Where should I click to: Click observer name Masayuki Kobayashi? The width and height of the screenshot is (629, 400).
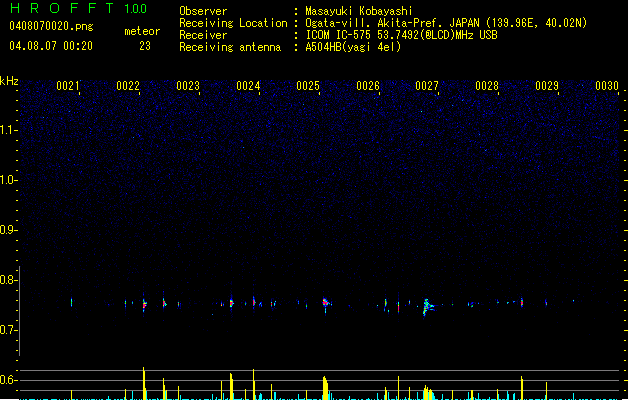tap(359, 11)
